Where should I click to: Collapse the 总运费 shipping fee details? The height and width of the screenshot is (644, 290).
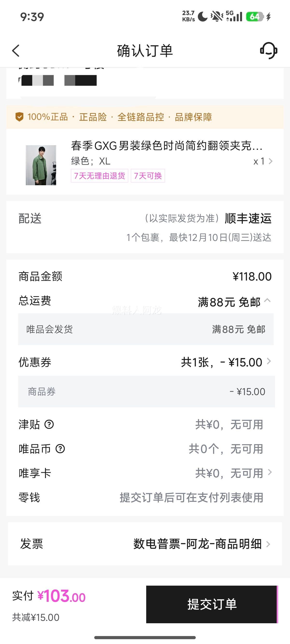pos(268,301)
